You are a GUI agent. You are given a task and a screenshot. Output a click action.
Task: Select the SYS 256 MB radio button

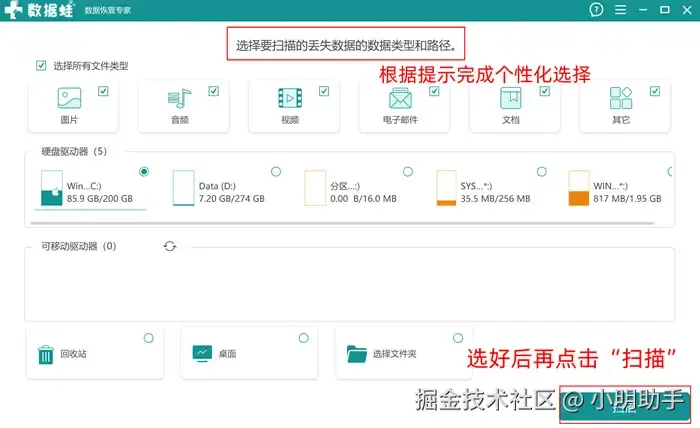(x=542, y=171)
